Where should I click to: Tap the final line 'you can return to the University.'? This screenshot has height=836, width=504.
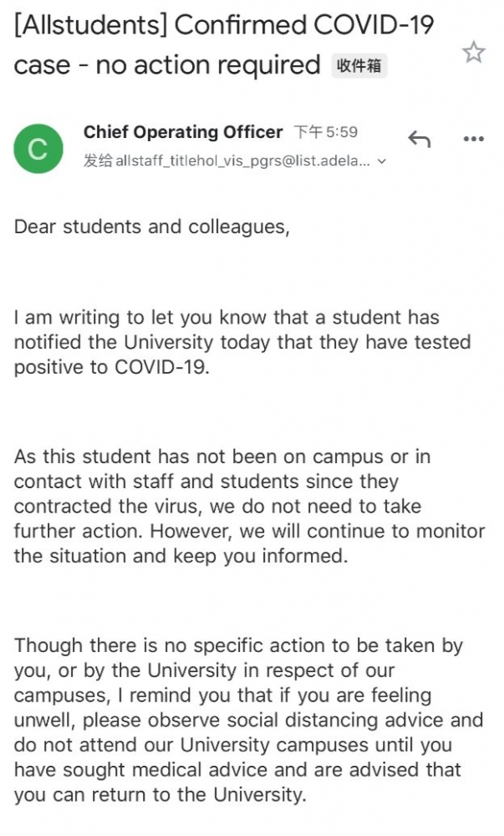click(160, 795)
